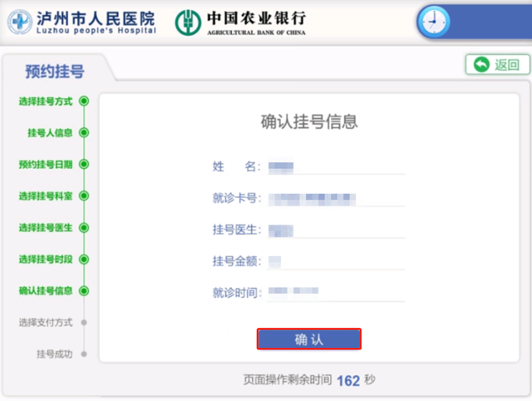Viewport: 532px width, 401px height.
Task: Return to the 选择挂号医生 step
Action: tap(47, 227)
